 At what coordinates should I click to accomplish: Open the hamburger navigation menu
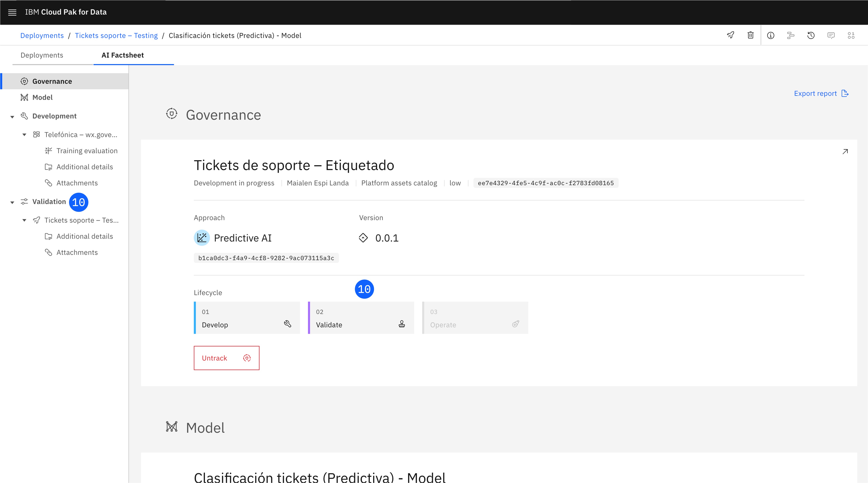(12, 12)
